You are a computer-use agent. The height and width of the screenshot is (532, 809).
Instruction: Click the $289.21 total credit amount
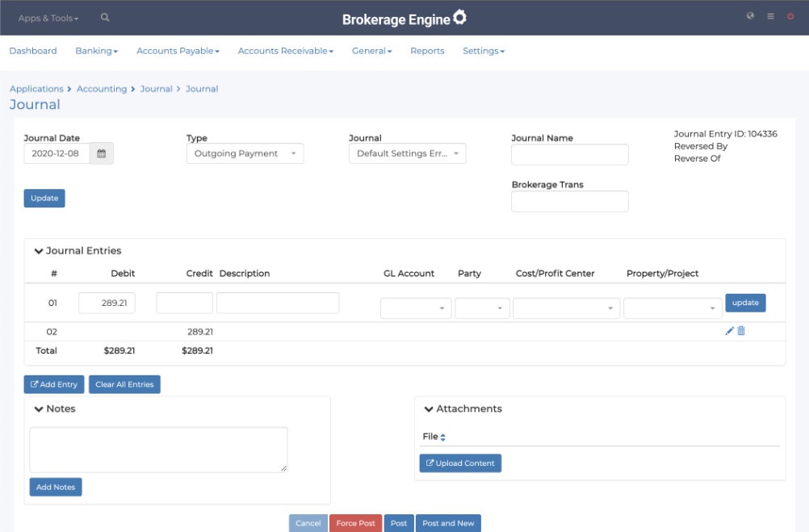[x=197, y=351]
